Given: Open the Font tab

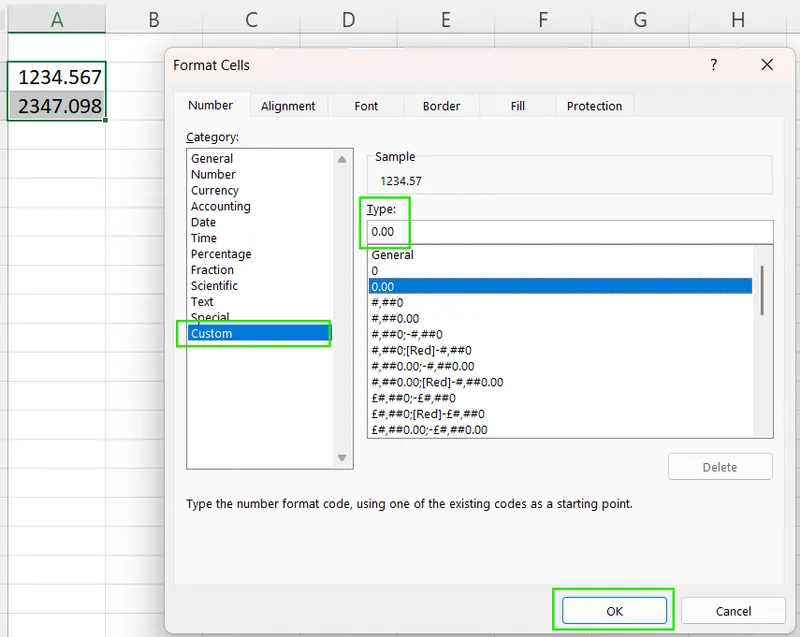Looking at the screenshot, I should pos(366,106).
